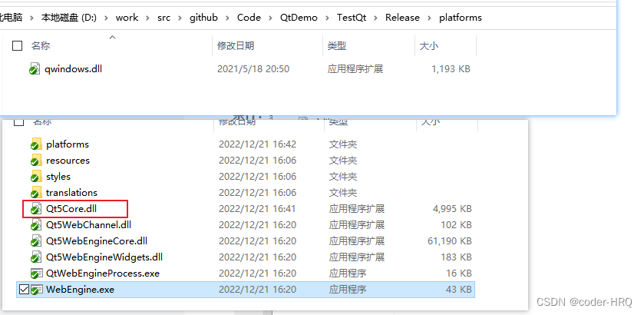The height and width of the screenshot is (315, 644).
Task: Click the Qt5Core.dll file icon
Action: [x=36, y=209]
